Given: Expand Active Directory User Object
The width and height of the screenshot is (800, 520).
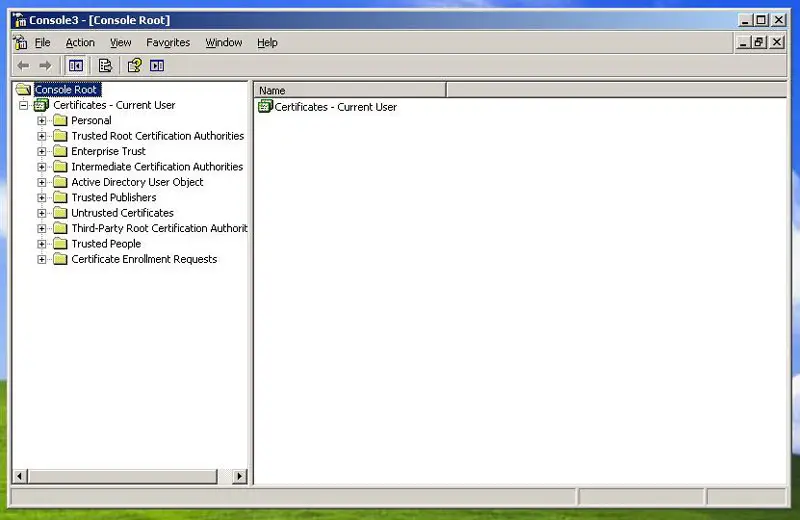Looking at the screenshot, I should [42, 182].
